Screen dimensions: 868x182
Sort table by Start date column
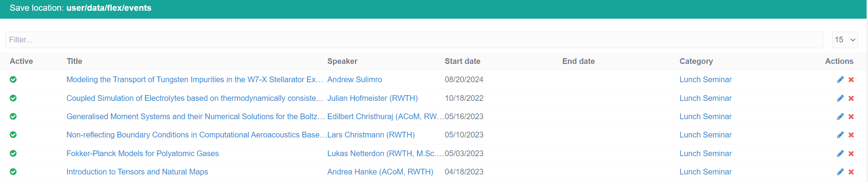coord(462,61)
